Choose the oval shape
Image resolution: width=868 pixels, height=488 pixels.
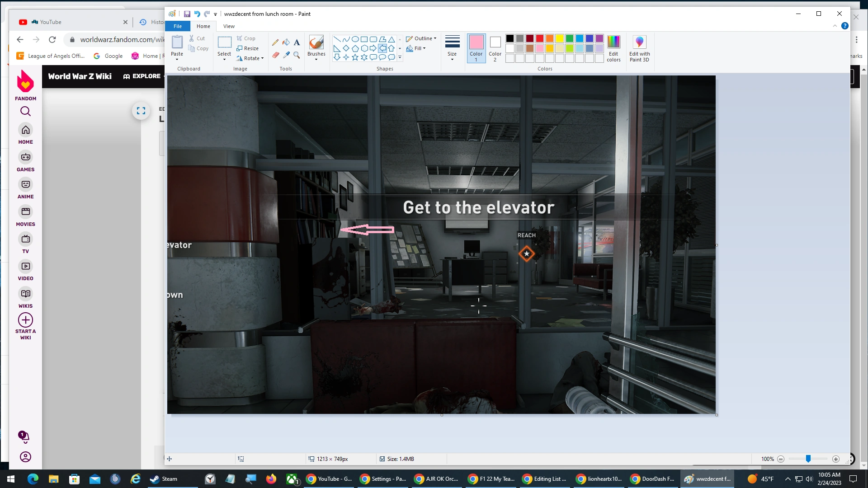[x=355, y=39]
